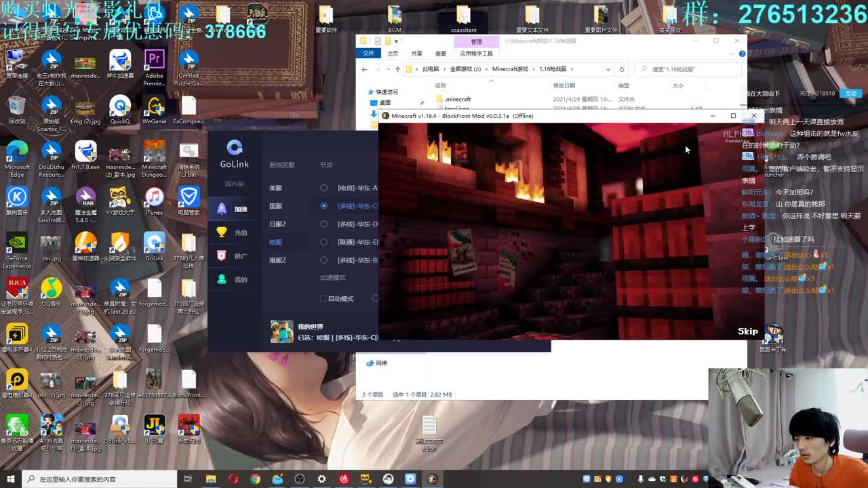Open the 文件 menu in File Explorer

pos(368,54)
